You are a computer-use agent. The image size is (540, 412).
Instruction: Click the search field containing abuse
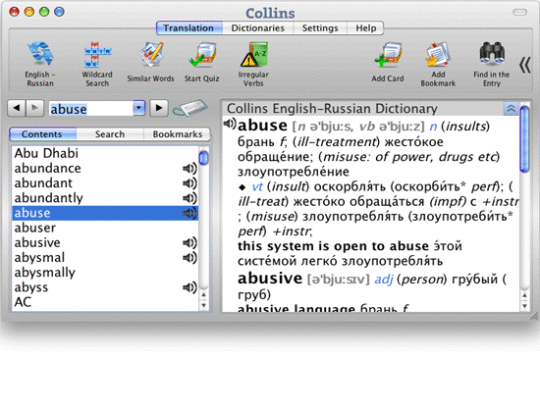91,109
